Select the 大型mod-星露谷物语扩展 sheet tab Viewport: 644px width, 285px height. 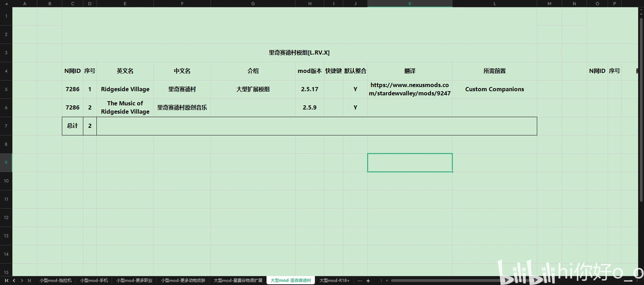[x=238, y=281]
